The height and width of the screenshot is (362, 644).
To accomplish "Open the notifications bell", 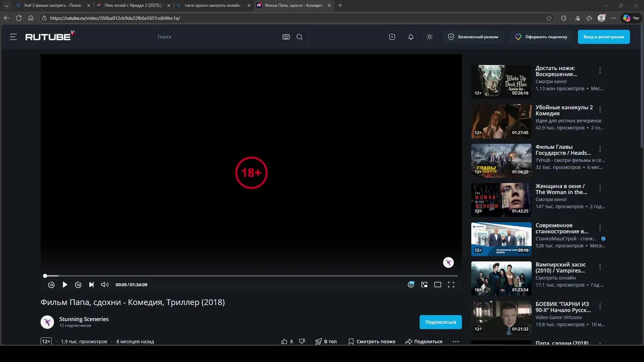I will [x=411, y=37].
